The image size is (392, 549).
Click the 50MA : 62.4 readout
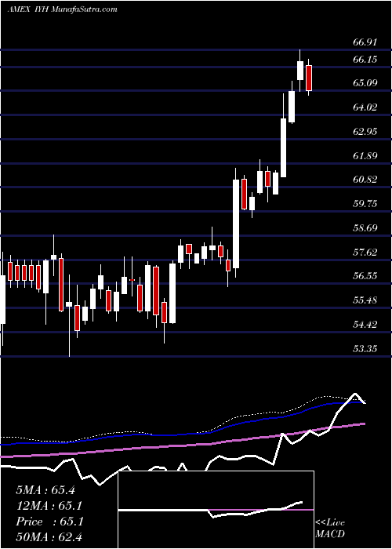pyautogui.click(x=49, y=537)
